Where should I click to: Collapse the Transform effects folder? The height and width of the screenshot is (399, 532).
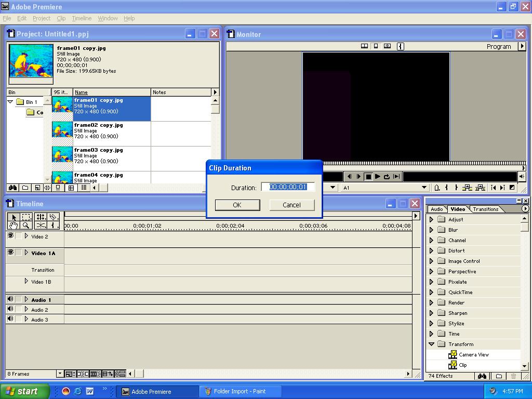click(x=431, y=344)
